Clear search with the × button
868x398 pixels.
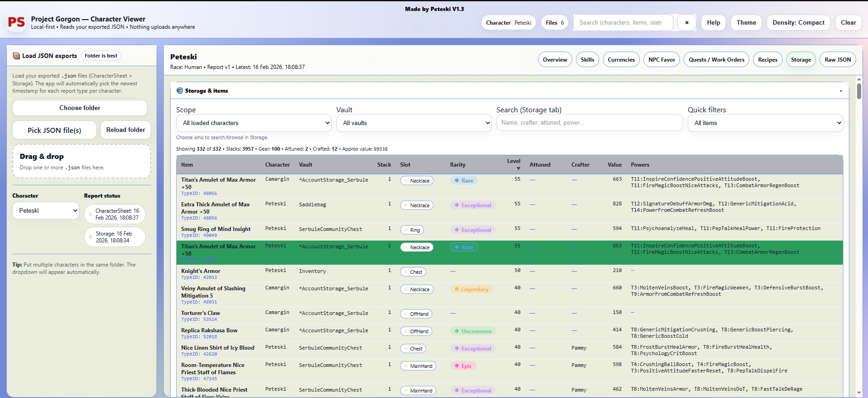[x=686, y=22]
